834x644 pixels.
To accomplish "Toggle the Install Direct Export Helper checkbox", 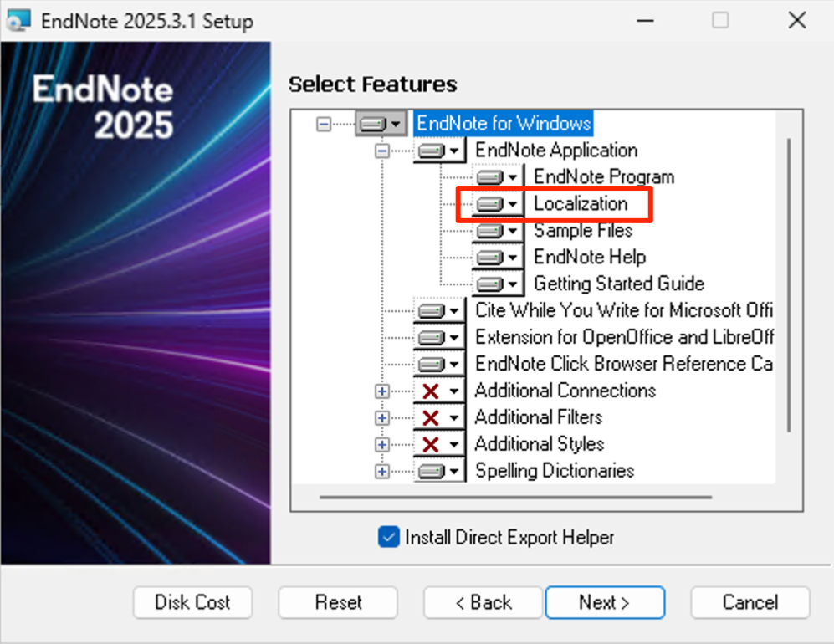I will (389, 537).
